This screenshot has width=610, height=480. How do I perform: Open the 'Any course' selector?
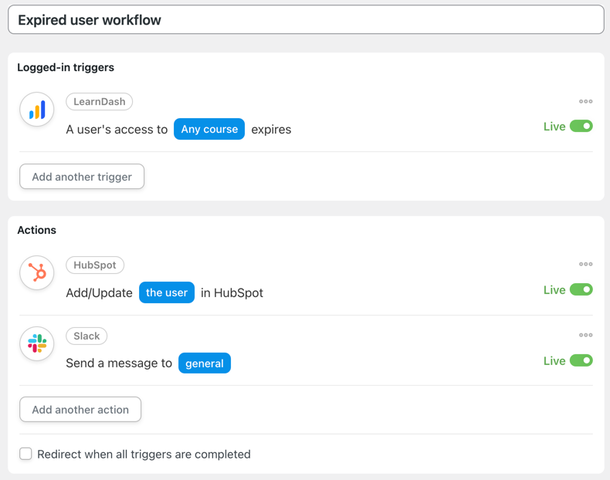pos(209,129)
